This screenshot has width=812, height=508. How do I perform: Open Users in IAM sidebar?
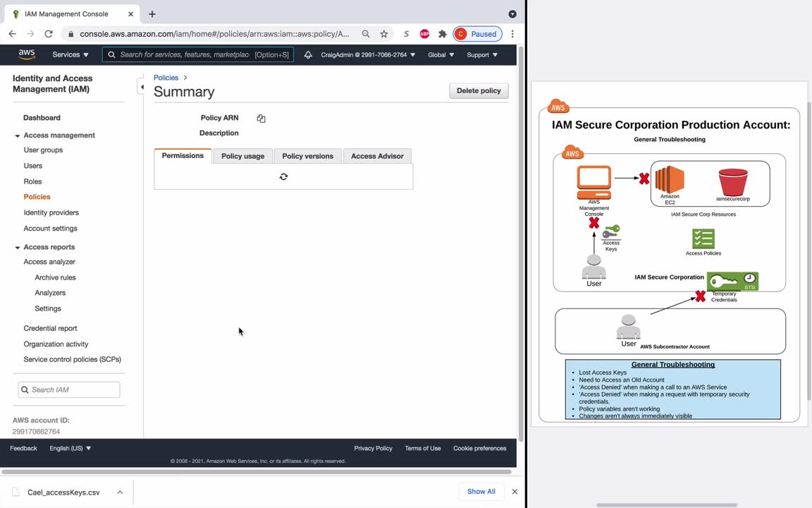pos(32,166)
